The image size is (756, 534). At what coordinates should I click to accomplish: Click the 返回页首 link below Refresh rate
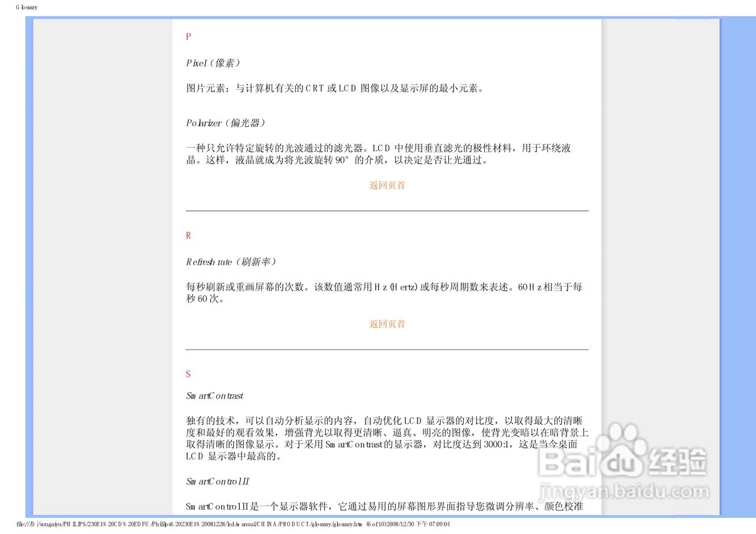click(387, 324)
